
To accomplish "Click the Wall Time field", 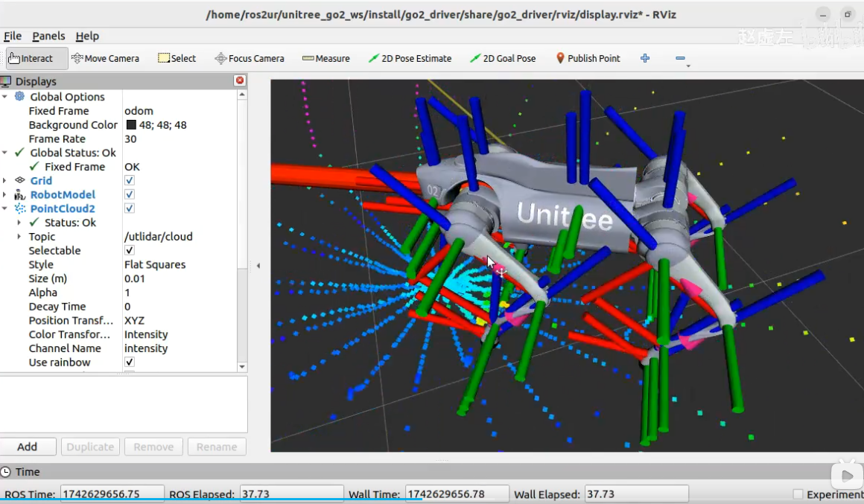I will pyautogui.click(x=457, y=494).
